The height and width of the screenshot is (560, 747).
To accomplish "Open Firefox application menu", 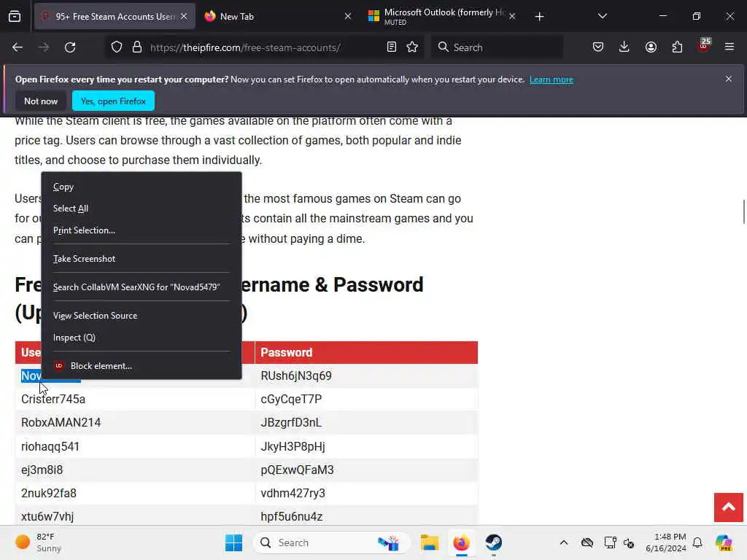I will click(x=729, y=47).
